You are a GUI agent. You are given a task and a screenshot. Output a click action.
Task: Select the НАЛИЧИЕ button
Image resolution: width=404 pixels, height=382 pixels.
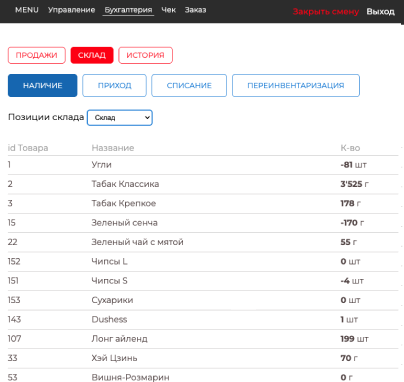[43, 86]
